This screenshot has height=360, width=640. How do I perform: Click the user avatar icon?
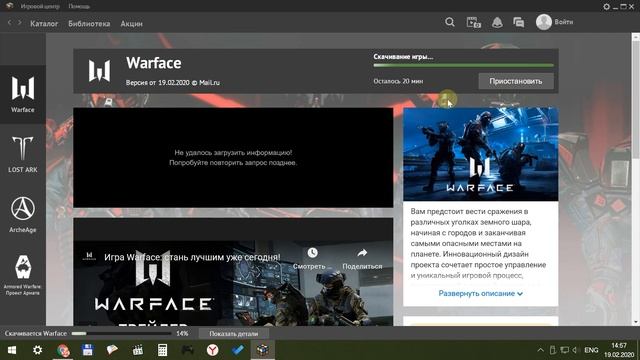[x=544, y=22]
